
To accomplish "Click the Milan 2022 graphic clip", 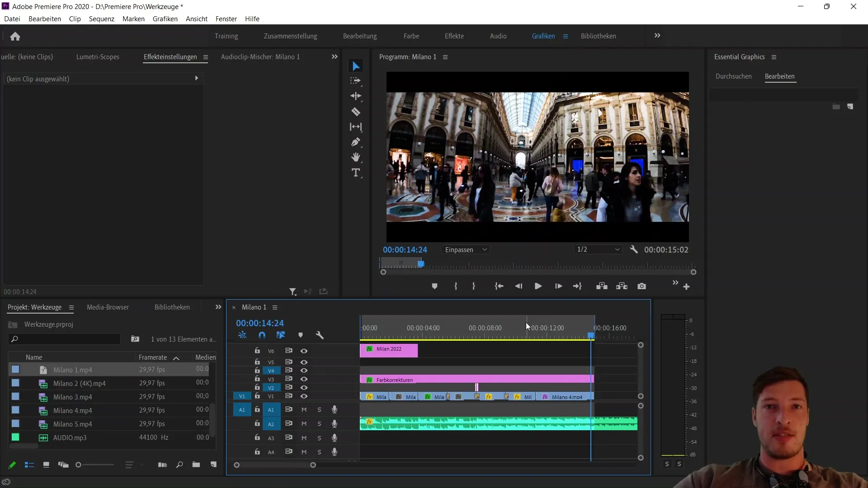I will tap(389, 350).
